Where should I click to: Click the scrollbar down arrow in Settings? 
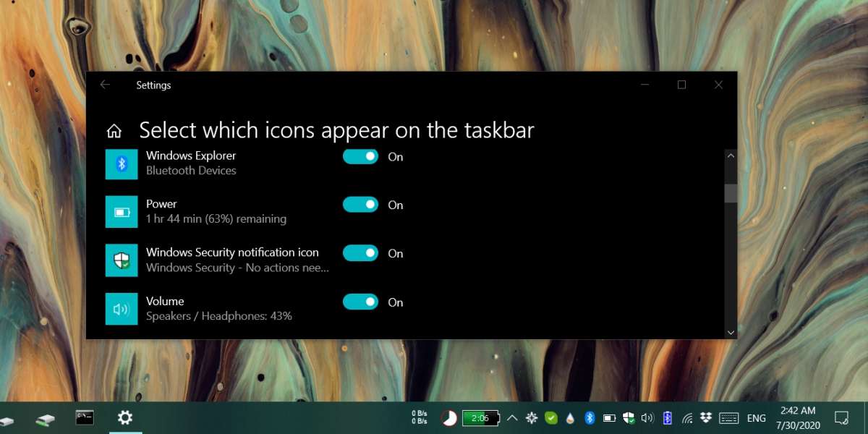pos(731,332)
